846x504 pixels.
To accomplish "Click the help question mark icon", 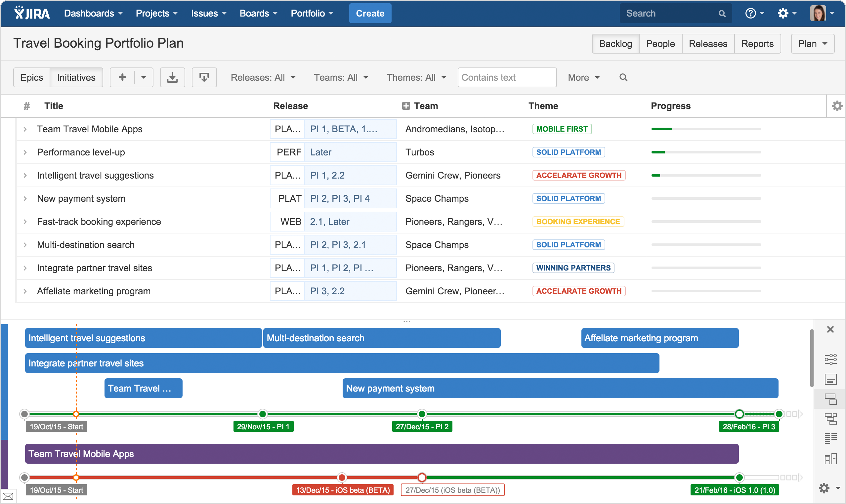I will click(x=750, y=14).
